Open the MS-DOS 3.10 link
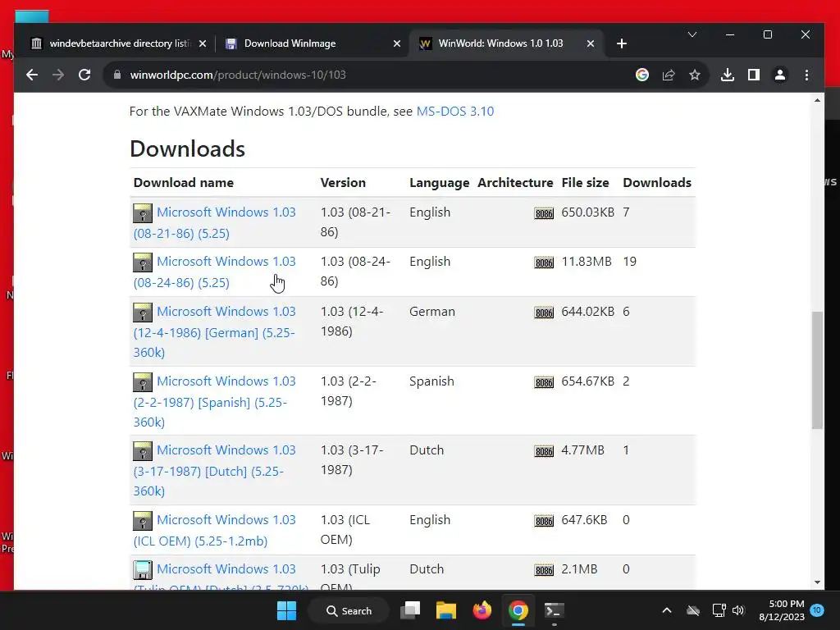Viewport: 840px width, 630px height. pyautogui.click(x=455, y=112)
